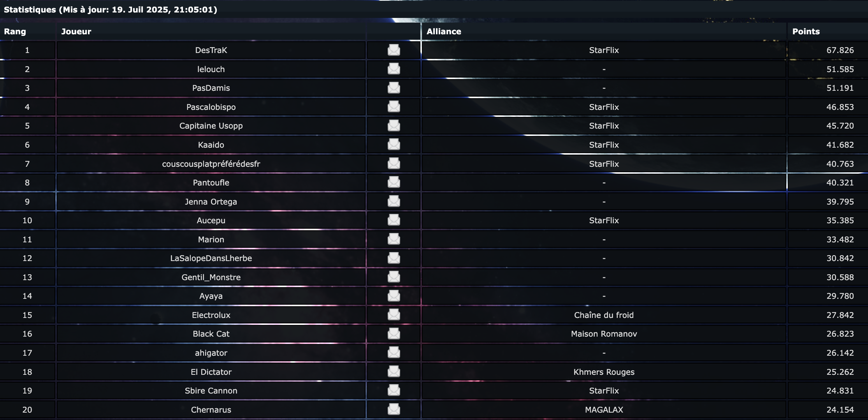Select the points value 29.780

840,296
